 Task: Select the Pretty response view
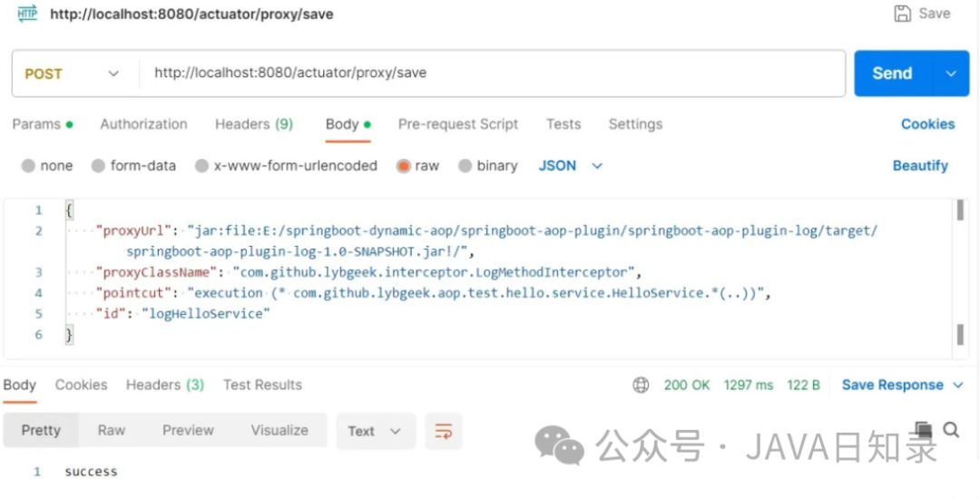[x=41, y=430]
